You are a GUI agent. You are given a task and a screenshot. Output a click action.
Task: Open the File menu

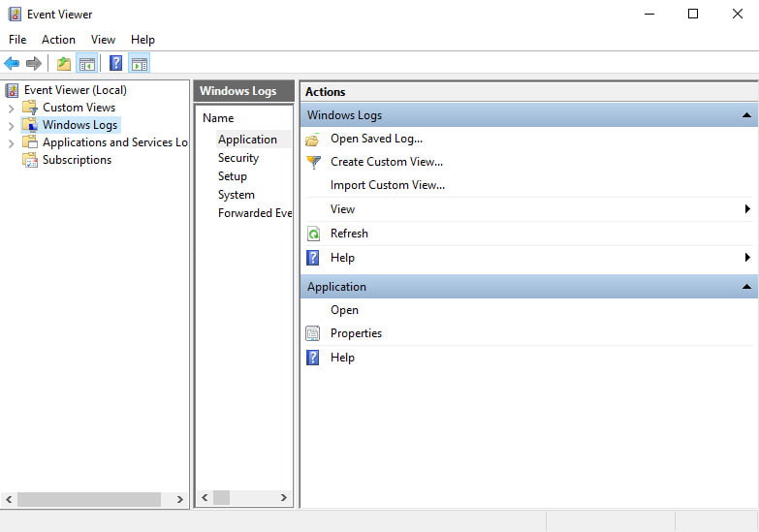click(17, 40)
